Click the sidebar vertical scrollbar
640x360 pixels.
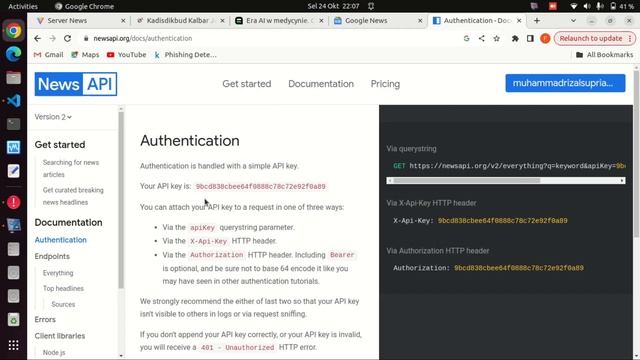pos(121,200)
